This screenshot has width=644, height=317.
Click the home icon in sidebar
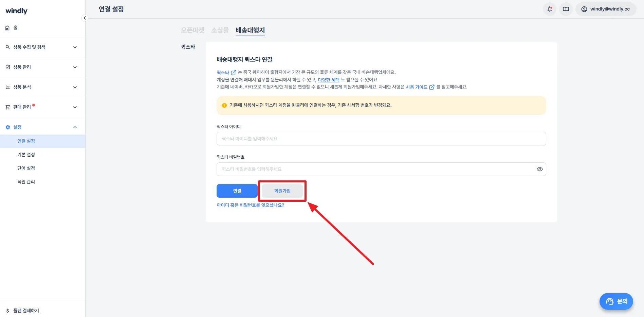tap(7, 28)
